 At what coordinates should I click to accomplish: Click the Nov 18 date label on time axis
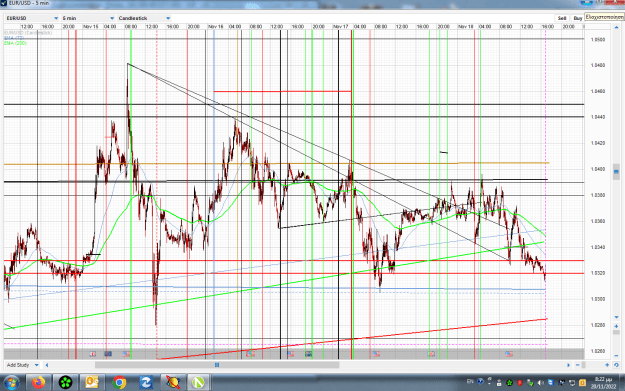point(466,27)
